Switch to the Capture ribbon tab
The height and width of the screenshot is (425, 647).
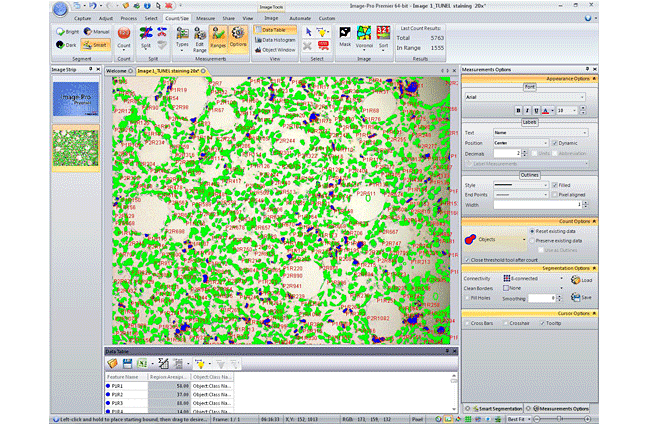coord(83,19)
